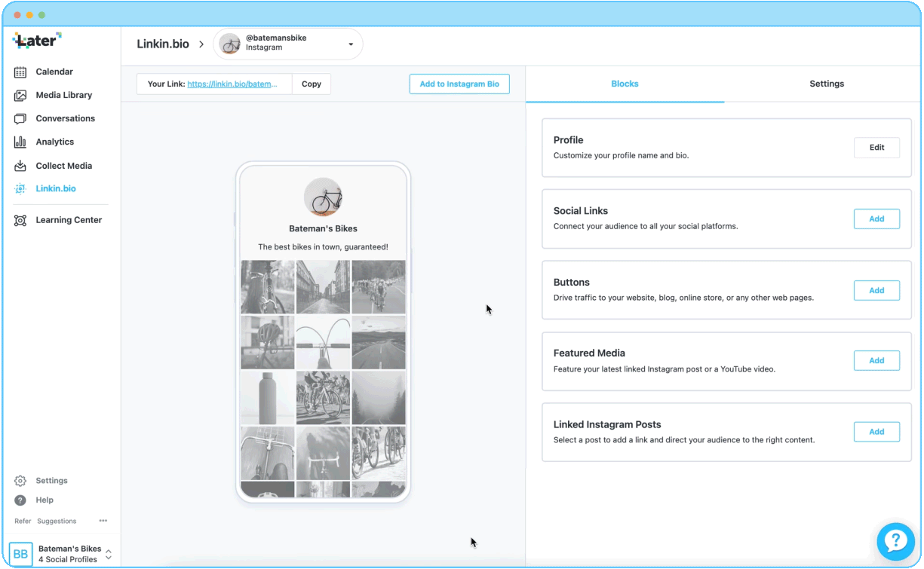Click the bike profile picture in phone preview
Screen dimensions: 924x569
[x=323, y=197]
